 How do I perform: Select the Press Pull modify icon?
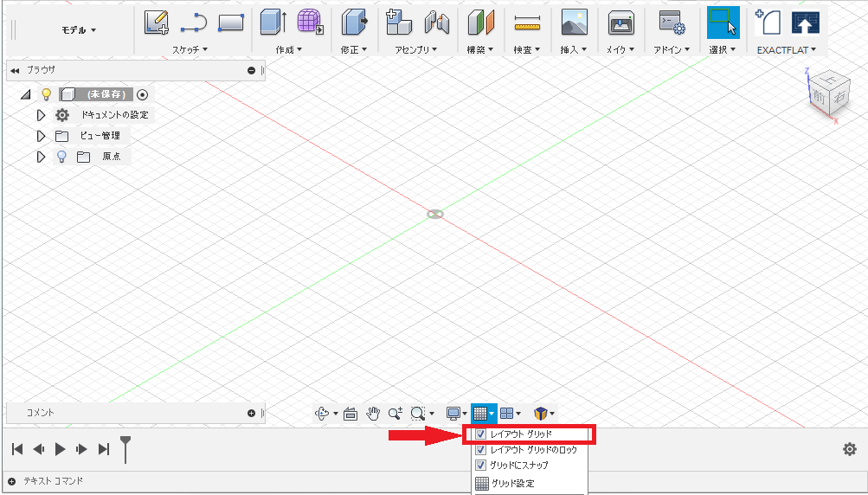tap(354, 22)
